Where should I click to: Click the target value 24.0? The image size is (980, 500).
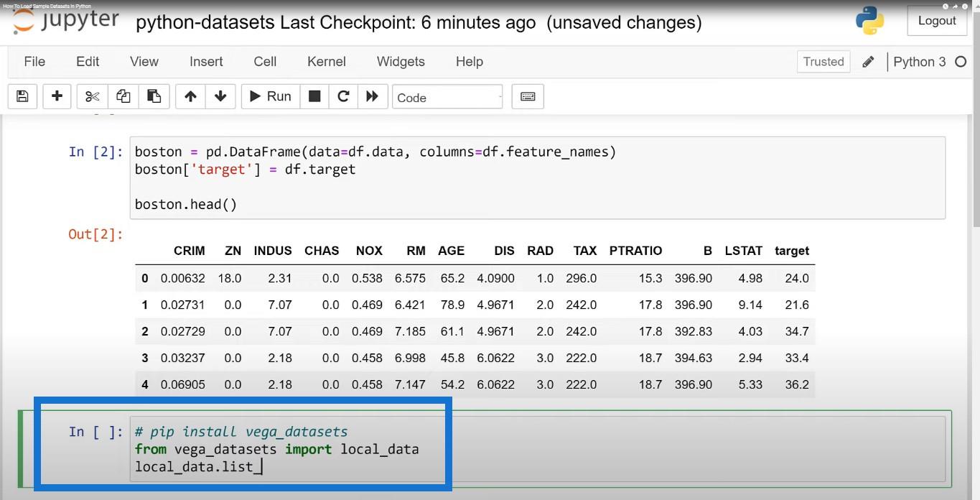(797, 278)
